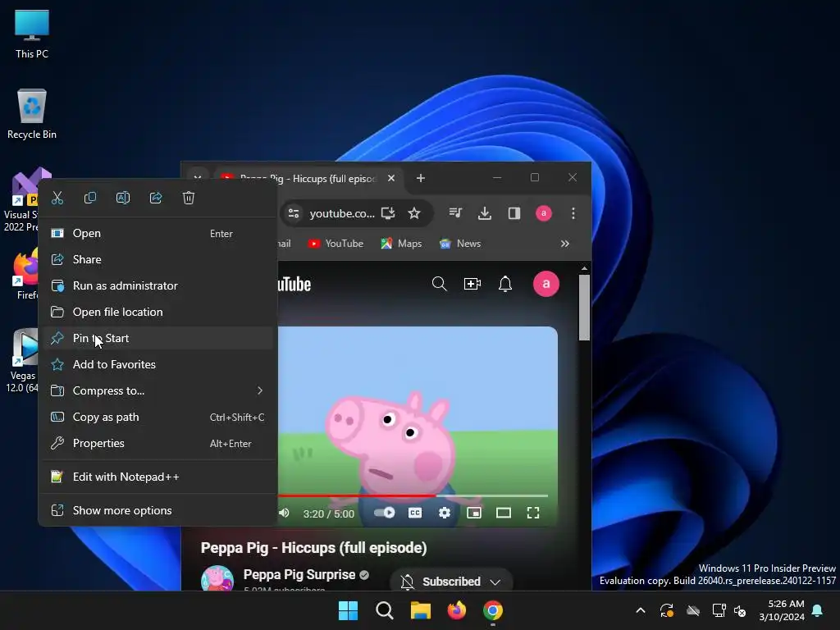Bookmark this page with the star icon
Image resolution: width=840 pixels, height=630 pixels.
pos(414,214)
